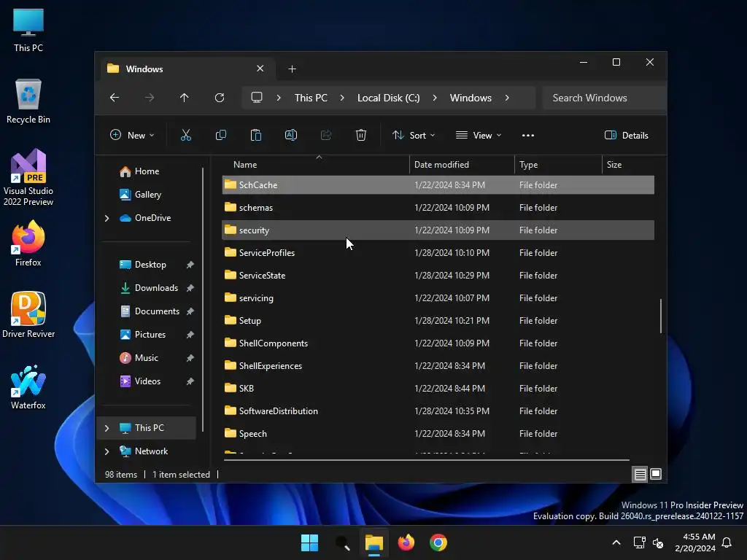747x560 pixels.
Task: Open the Start menu on taskbar
Action: click(x=309, y=542)
